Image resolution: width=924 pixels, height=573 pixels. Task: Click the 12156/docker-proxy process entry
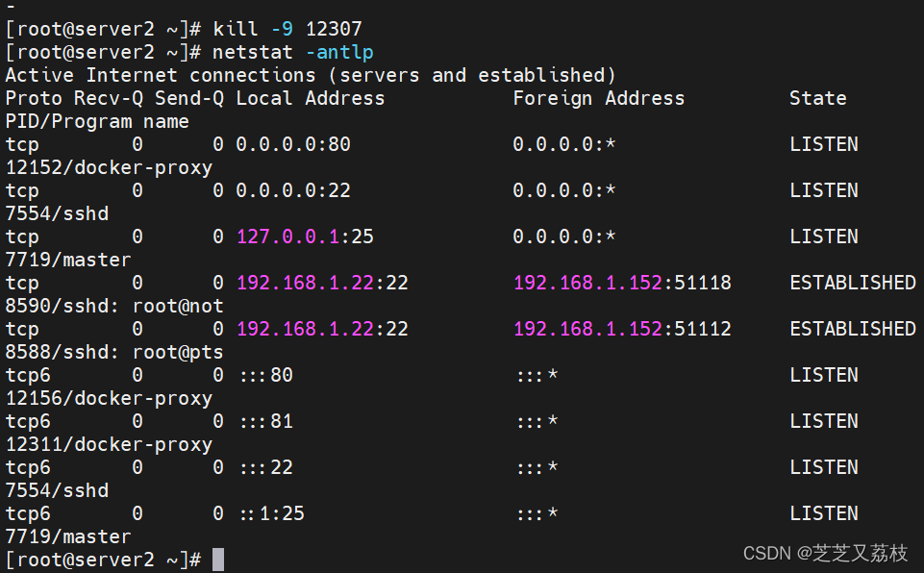109,398
